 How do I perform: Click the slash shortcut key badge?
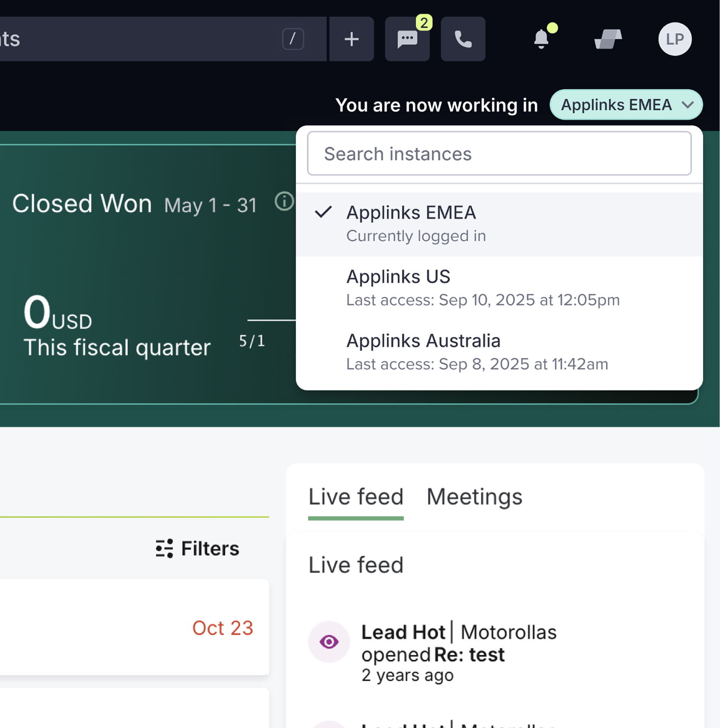click(x=293, y=39)
